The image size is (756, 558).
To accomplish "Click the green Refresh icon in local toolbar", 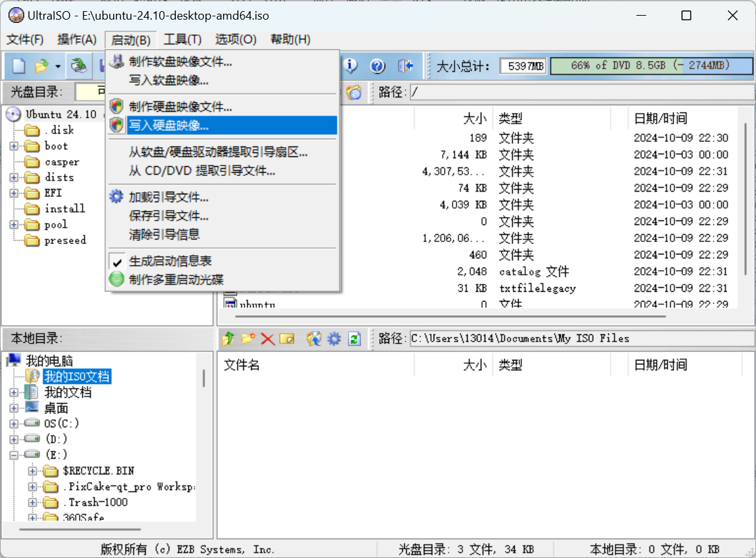I will tap(354, 339).
